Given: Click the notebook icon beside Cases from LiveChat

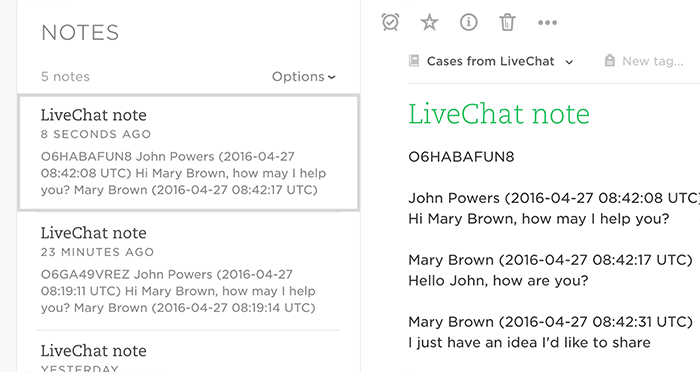Looking at the screenshot, I should click(414, 61).
